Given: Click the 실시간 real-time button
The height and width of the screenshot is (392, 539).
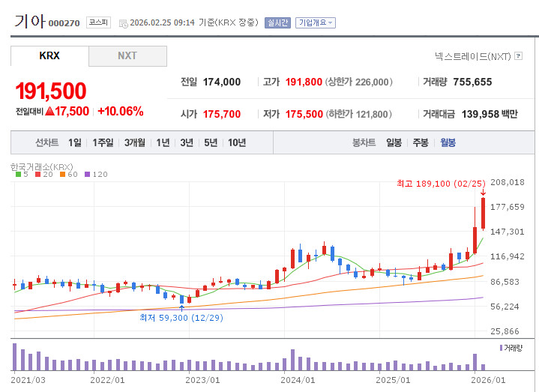Looking at the screenshot, I should 277,22.
